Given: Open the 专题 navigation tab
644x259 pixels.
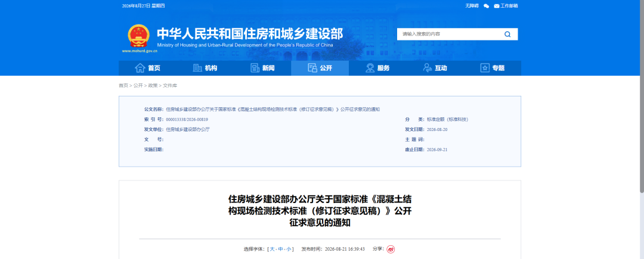Looking at the screenshot, I should click(x=493, y=68).
